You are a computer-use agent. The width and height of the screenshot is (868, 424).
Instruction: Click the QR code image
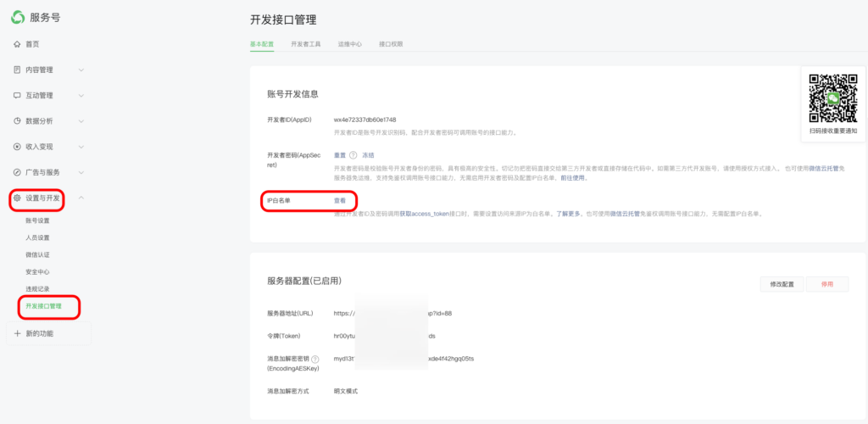tap(829, 98)
